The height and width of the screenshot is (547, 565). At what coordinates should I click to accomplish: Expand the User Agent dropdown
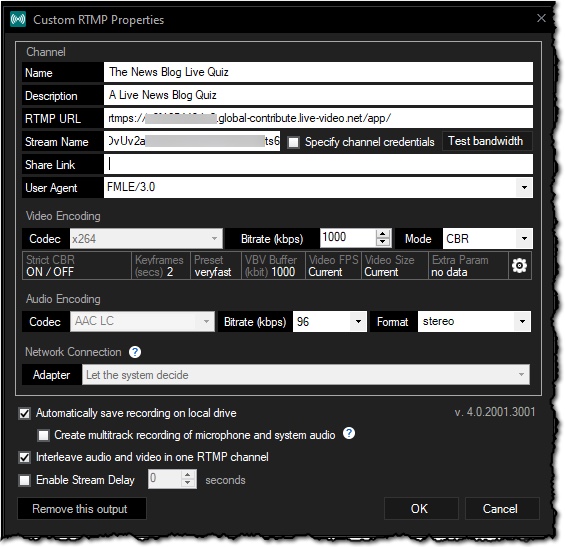(524, 187)
